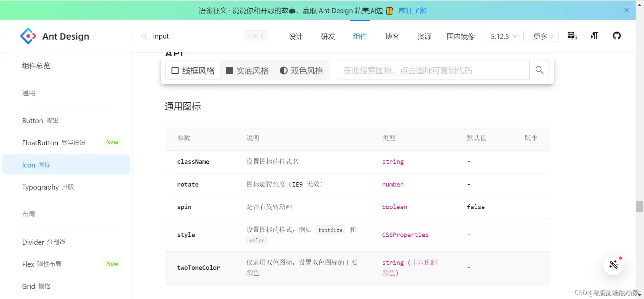644x299 pixels.
Task: Click the 通用 sidebar group label
Action: click(29, 93)
